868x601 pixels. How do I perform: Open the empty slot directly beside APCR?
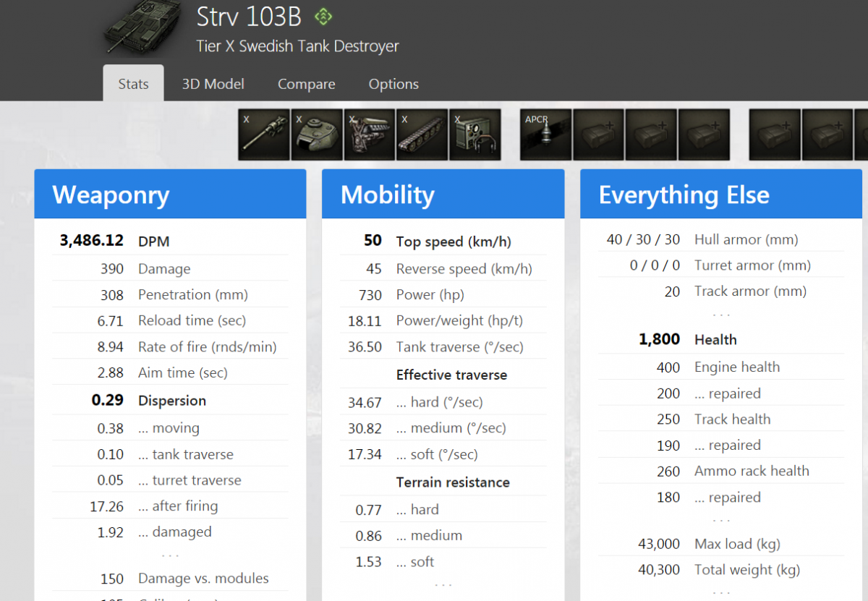[x=599, y=135]
